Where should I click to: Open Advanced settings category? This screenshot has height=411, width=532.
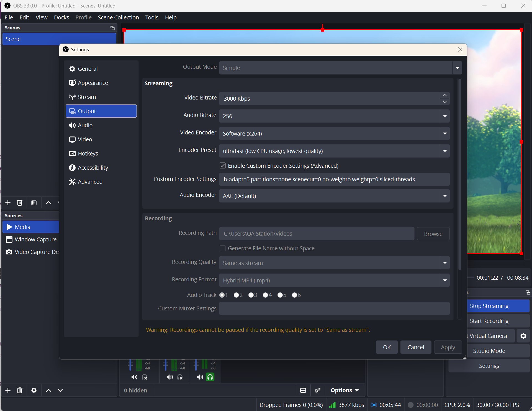[101, 182]
